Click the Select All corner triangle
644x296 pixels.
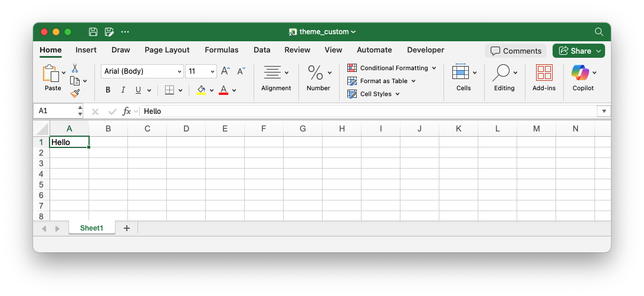coord(42,129)
